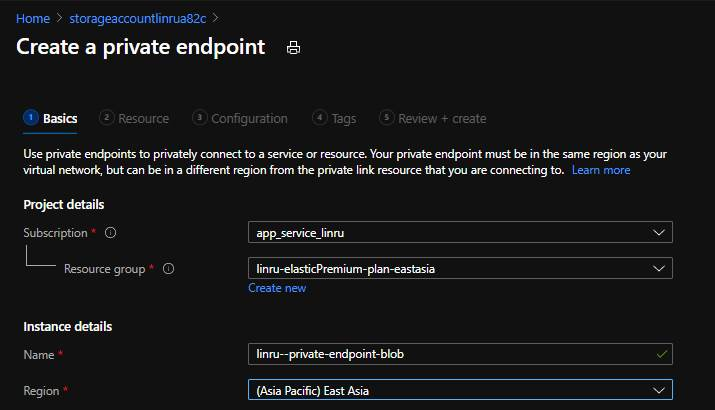This screenshot has width=715, height=410.
Task: Click the Configuration step number icon
Action: point(200,118)
